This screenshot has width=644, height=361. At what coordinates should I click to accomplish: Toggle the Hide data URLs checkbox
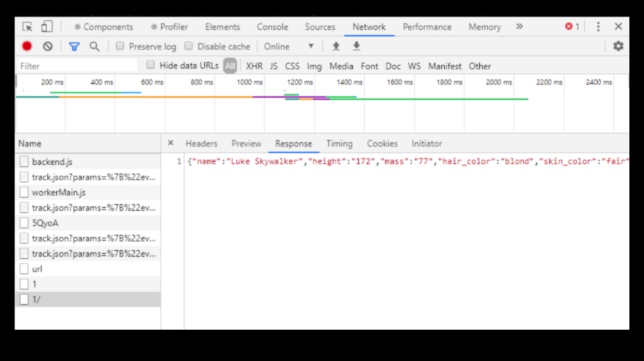coord(151,66)
